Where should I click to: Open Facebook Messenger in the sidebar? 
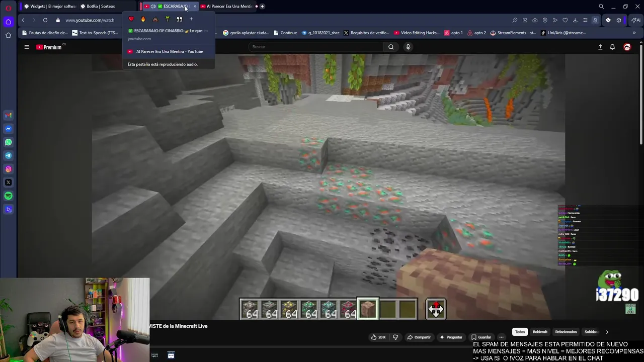click(8, 129)
